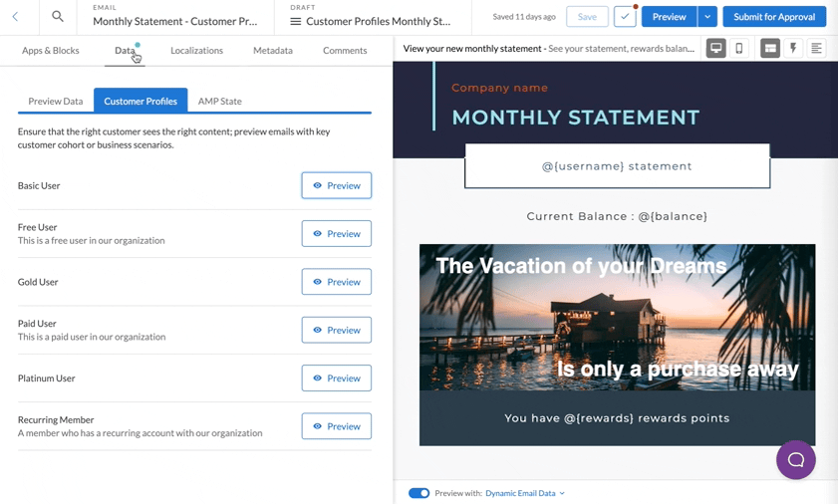The image size is (838, 504).
Task: Switch to the Localizations tab
Action: (196, 50)
